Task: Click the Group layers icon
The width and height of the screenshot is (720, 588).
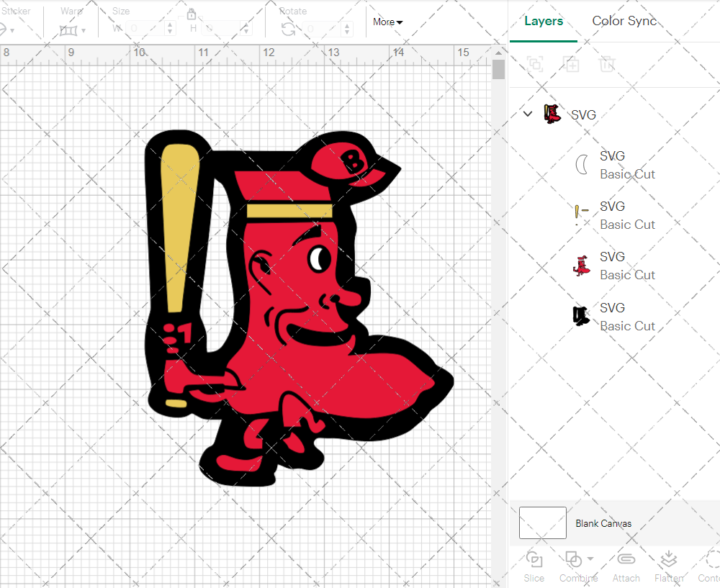Action: pyautogui.click(x=535, y=64)
